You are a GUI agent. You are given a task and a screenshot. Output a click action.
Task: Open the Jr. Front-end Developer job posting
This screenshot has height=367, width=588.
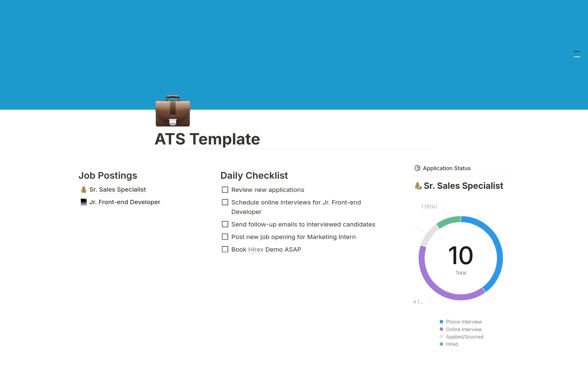point(125,202)
